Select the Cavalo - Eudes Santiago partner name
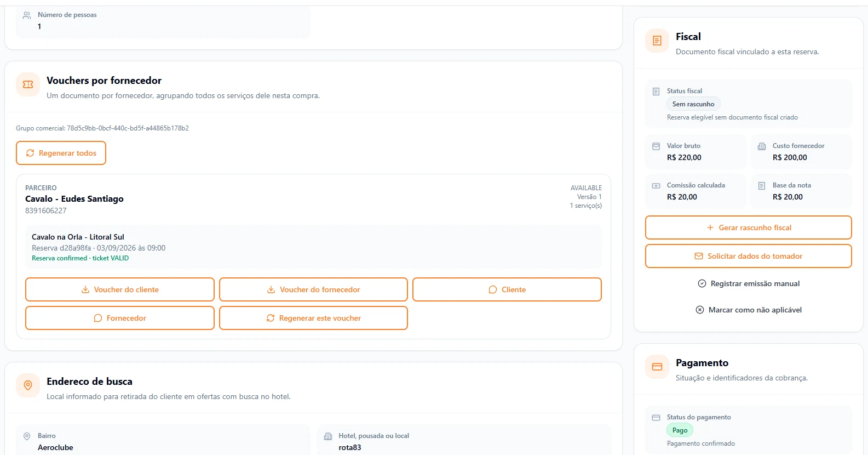 coord(74,199)
